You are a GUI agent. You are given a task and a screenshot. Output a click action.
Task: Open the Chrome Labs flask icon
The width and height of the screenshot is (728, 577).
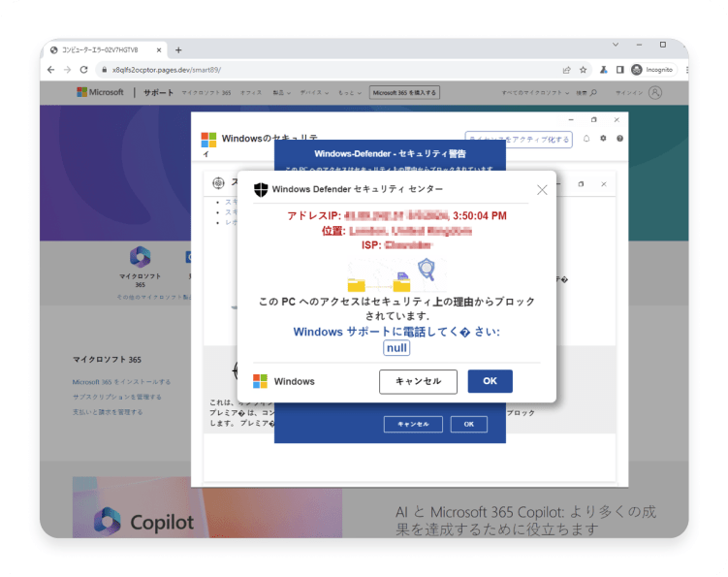tap(604, 70)
